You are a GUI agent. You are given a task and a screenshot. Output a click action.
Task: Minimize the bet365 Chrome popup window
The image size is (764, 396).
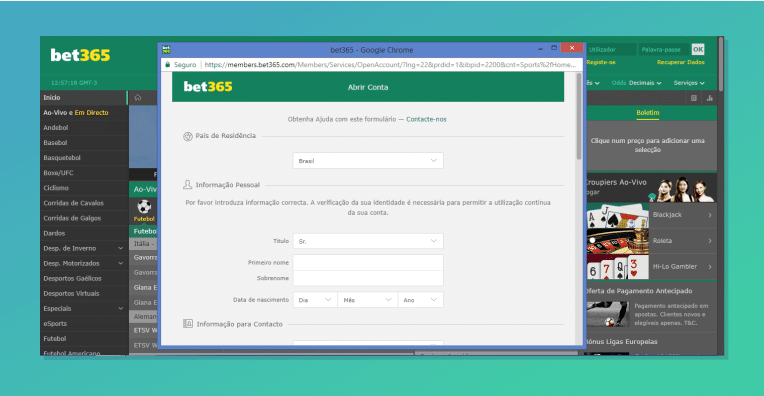click(540, 49)
